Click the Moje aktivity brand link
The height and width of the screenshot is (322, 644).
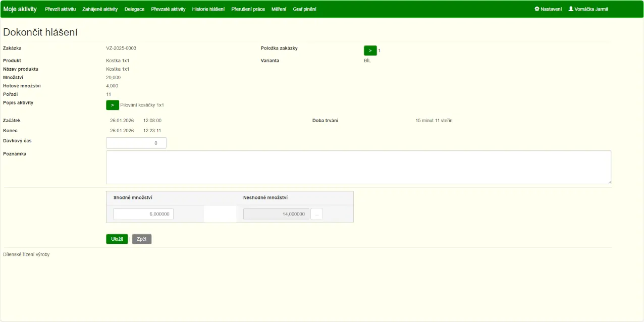coord(20,9)
